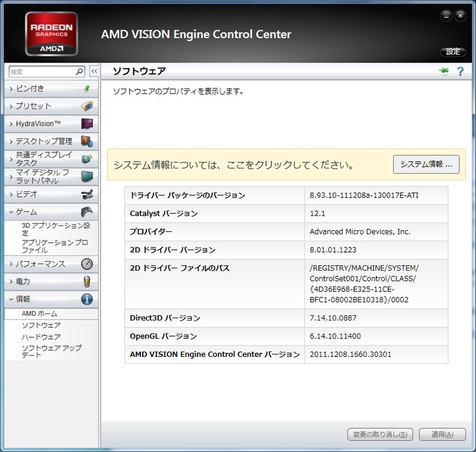Click the pin icon beside ピン付き
The width and height of the screenshot is (476, 452).
pyautogui.click(x=87, y=89)
